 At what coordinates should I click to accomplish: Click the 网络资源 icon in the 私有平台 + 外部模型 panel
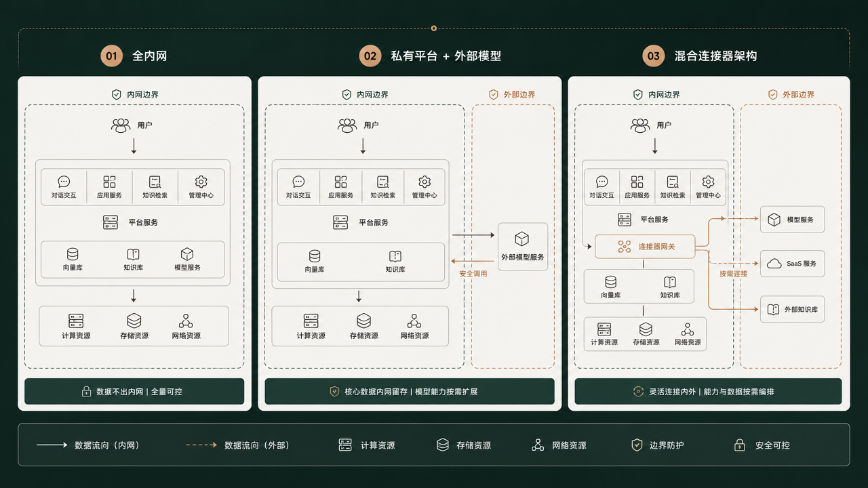click(x=414, y=321)
